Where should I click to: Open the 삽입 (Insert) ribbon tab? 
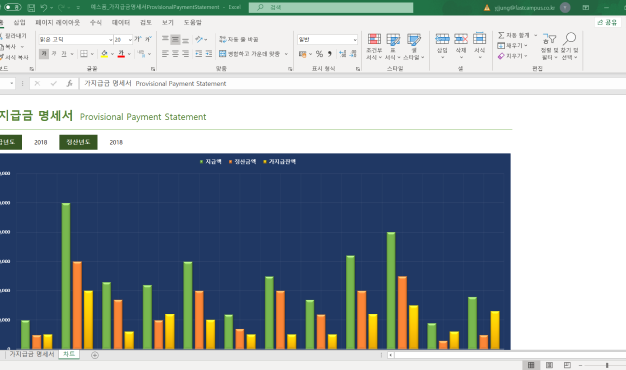click(19, 22)
